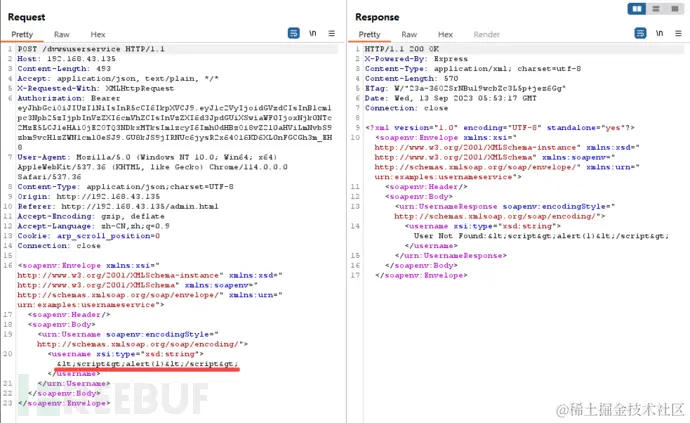Open Response Hex tab
The image size is (690, 423).
coord(445,34)
